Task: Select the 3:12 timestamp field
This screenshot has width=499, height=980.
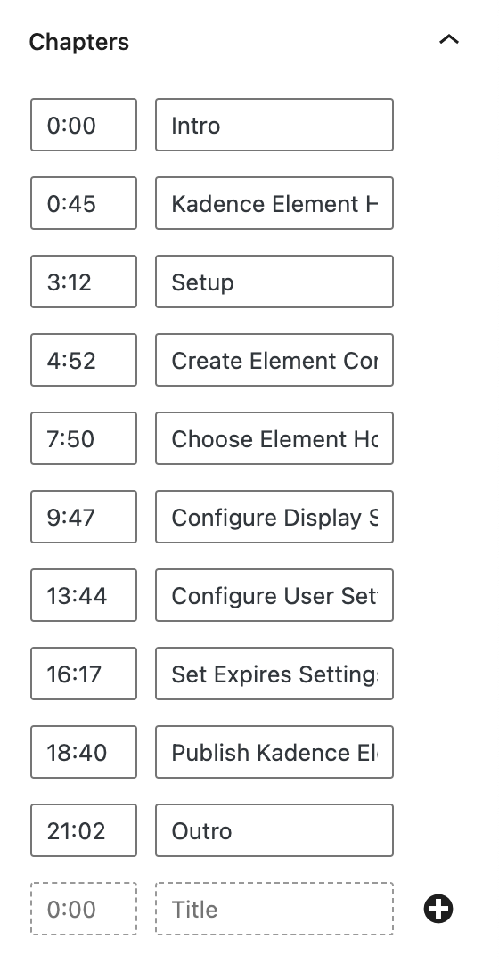Action: [84, 282]
